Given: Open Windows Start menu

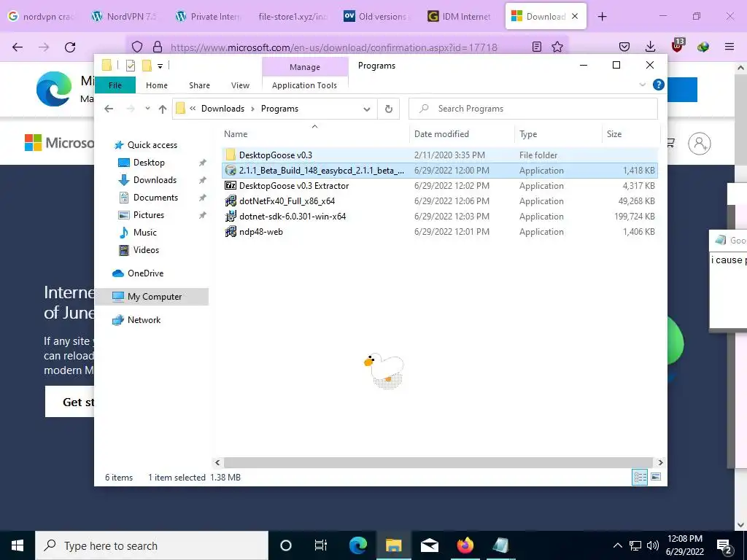Looking at the screenshot, I should [18, 545].
